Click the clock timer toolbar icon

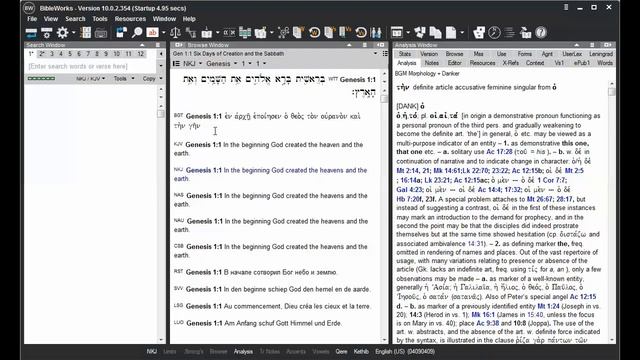[x=494, y=33]
